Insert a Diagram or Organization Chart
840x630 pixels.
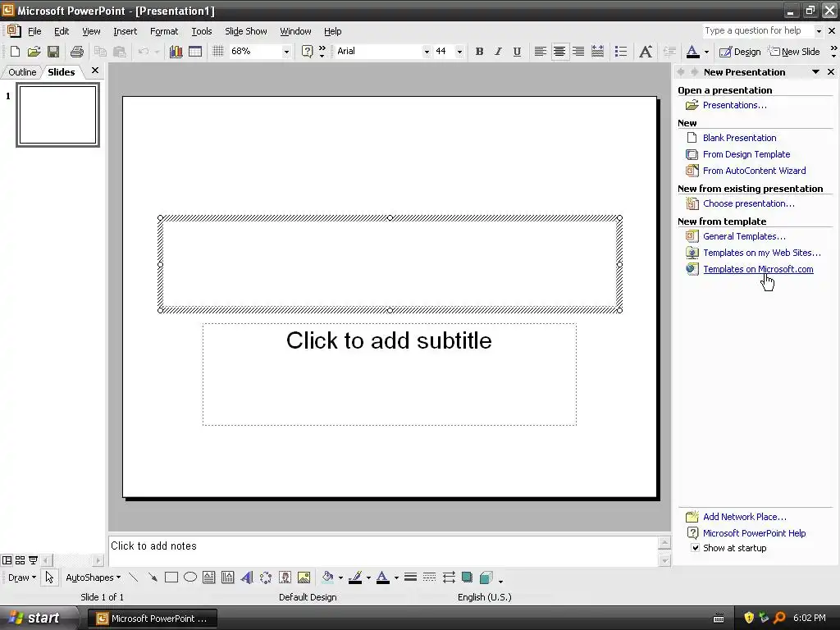(266, 577)
